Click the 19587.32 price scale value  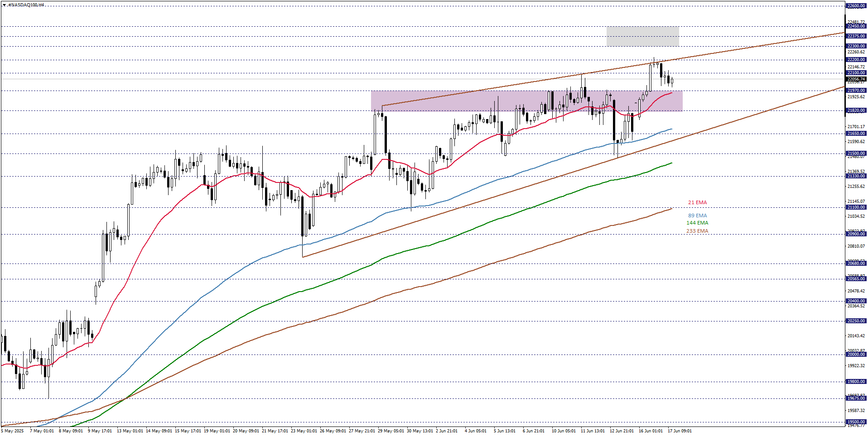click(856, 411)
